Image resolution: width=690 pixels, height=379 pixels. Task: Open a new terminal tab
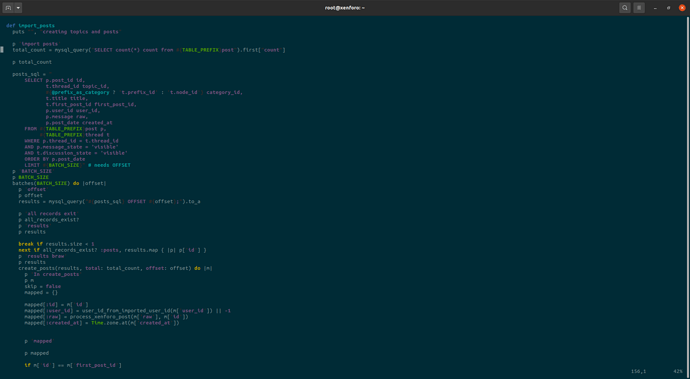coord(8,7)
